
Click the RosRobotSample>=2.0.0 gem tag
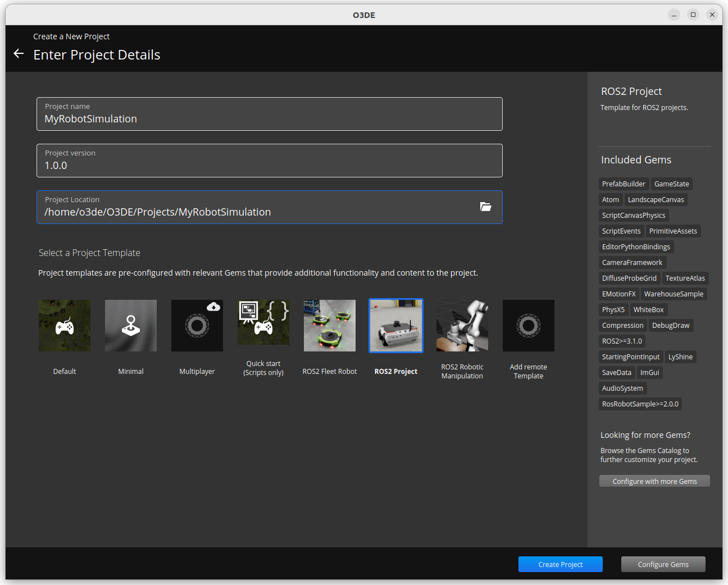point(640,404)
